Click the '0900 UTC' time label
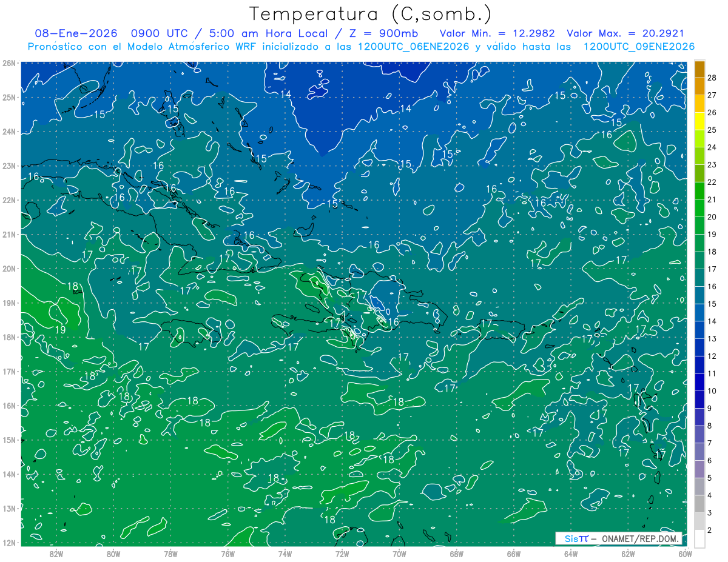This screenshot has height=562, width=728. 160,33
